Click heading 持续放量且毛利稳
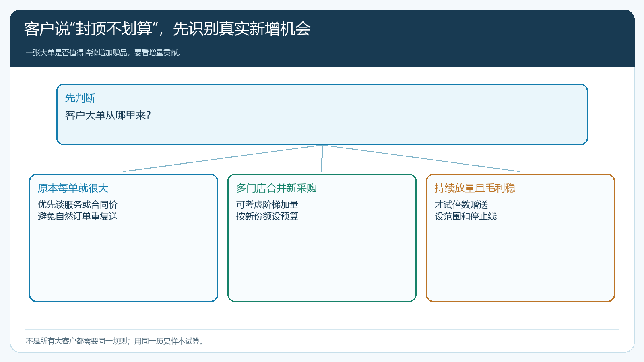Image resolution: width=644 pixels, height=362 pixels. pos(475,188)
